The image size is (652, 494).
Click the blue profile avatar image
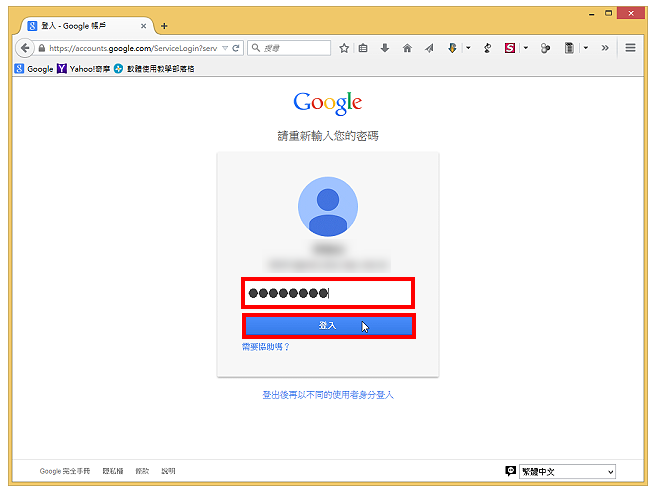[328, 207]
